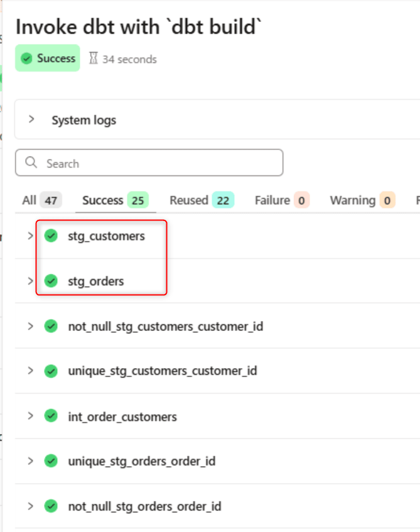Expand the System logs section
The width and height of the screenshot is (420, 532).
(31, 119)
